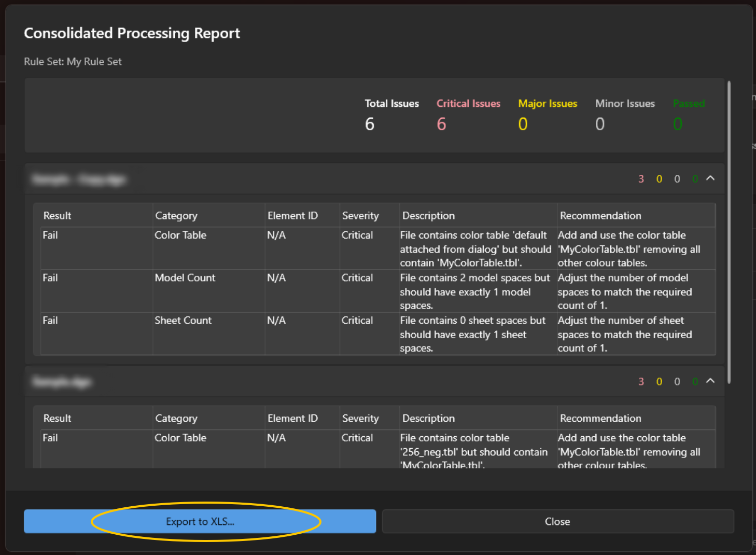The height and width of the screenshot is (555, 756).
Task: Sort first table by Result column
Action: click(57, 216)
